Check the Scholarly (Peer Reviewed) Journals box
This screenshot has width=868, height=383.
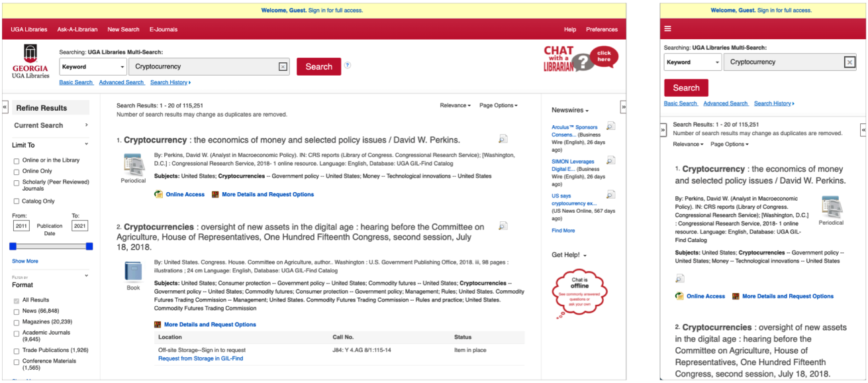click(x=17, y=182)
